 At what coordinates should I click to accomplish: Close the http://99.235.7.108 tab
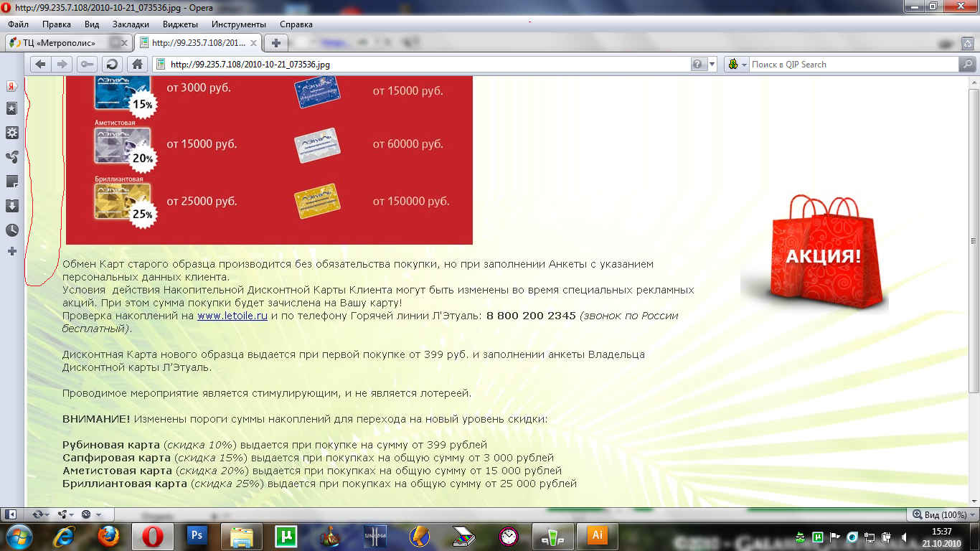[253, 42]
